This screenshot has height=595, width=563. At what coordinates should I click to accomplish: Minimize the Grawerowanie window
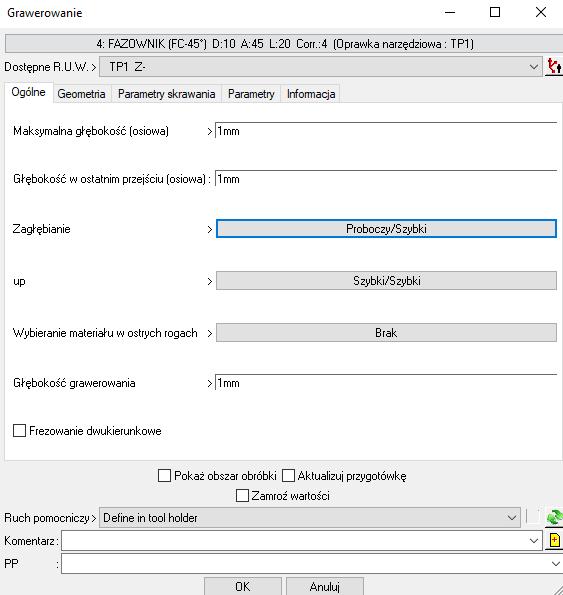tap(450, 12)
